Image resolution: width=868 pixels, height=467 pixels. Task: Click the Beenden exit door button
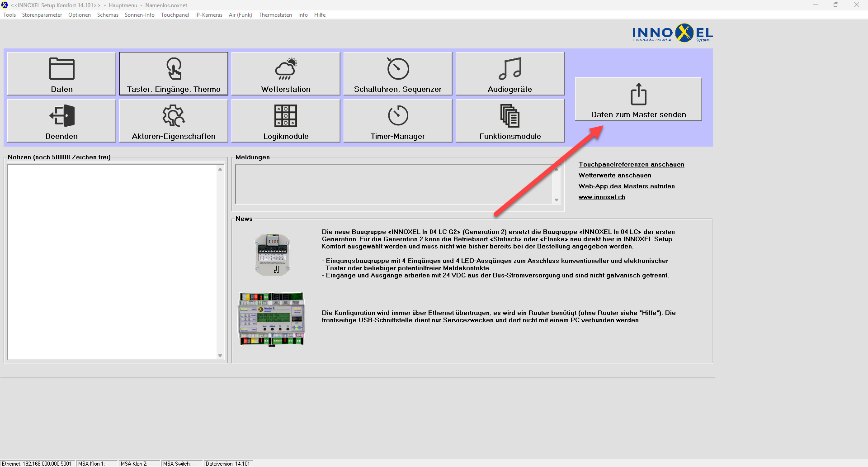tap(61, 121)
